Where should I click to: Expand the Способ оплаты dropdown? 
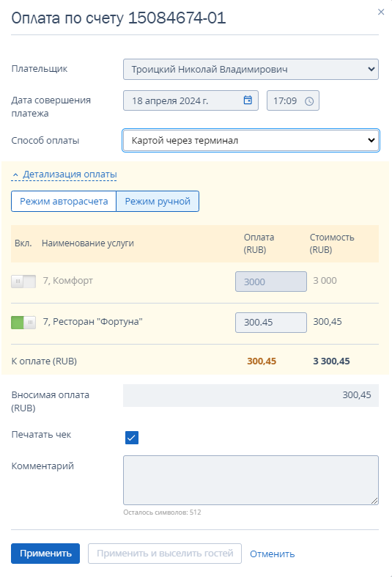click(251, 140)
